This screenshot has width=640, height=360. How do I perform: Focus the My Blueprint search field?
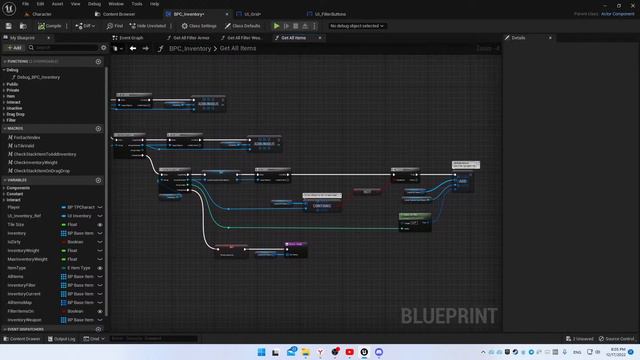(x=63, y=48)
